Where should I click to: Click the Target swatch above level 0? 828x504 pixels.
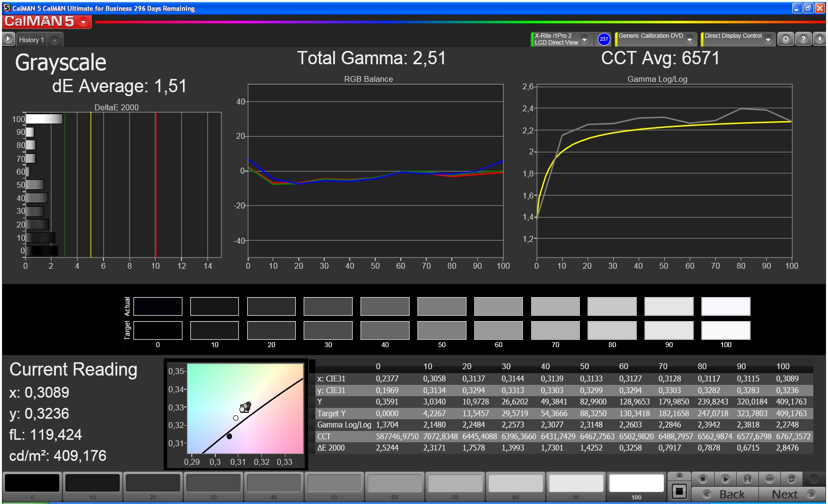(157, 330)
